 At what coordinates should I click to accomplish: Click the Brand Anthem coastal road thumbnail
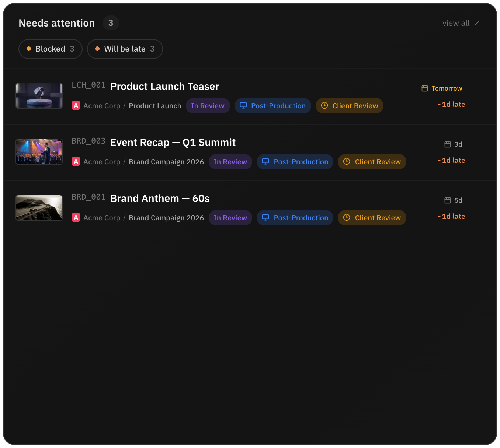39,208
